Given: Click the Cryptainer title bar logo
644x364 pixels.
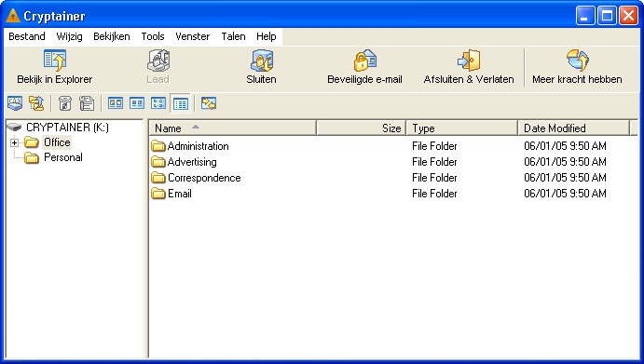Looking at the screenshot, I should (x=13, y=16).
